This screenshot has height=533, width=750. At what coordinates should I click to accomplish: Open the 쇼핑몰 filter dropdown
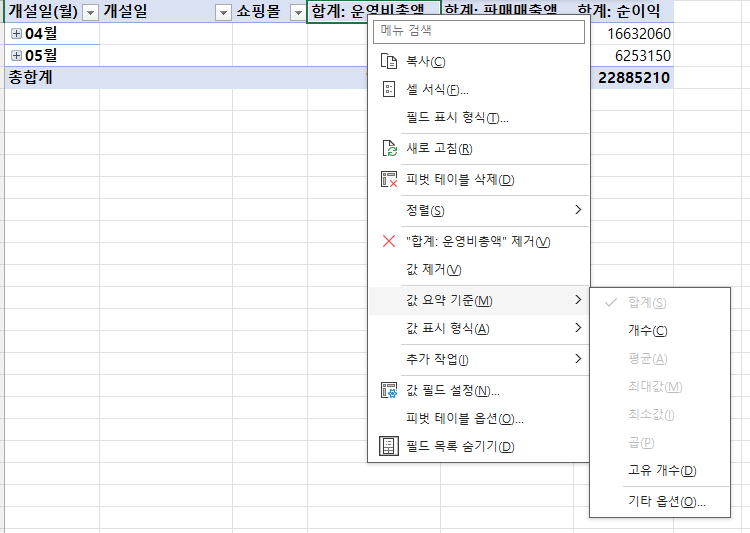point(296,12)
